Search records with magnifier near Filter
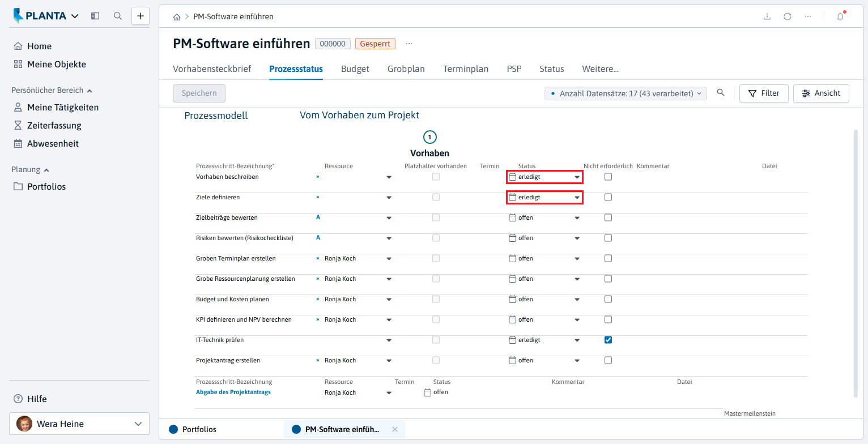 click(x=721, y=93)
